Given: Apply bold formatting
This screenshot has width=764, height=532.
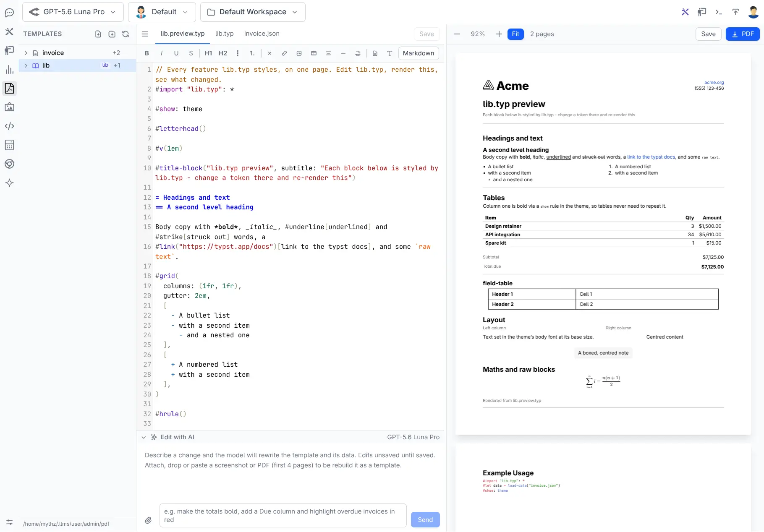Looking at the screenshot, I should (147, 53).
